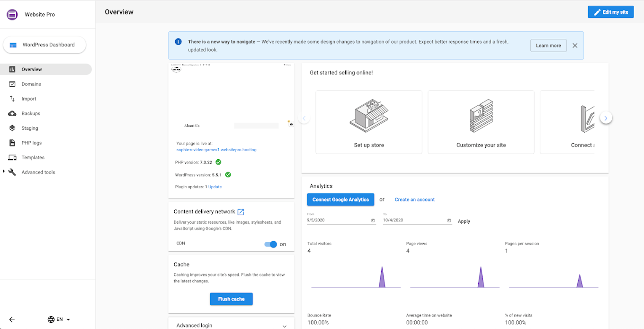
Task: Click the green check next to PHP version
Action: pos(218,162)
